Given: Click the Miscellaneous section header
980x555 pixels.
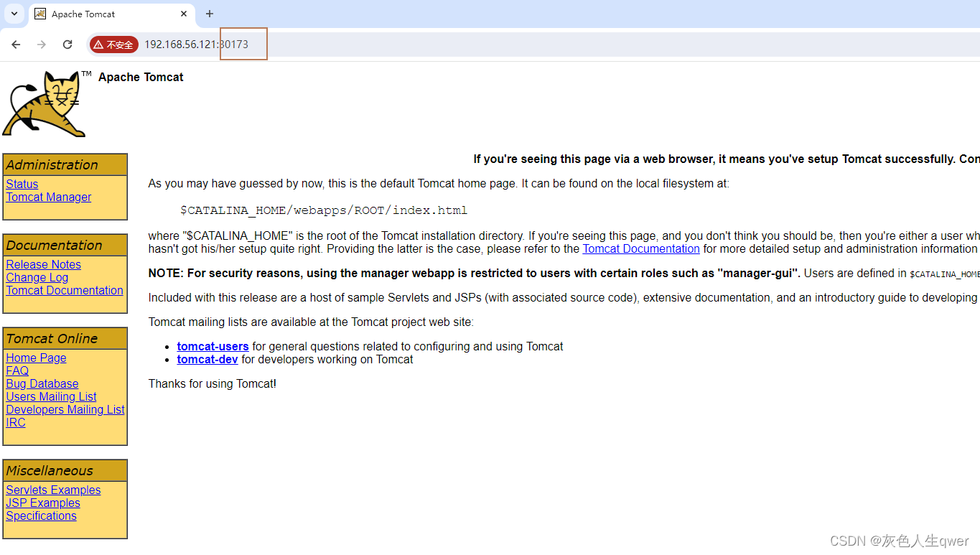Looking at the screenshot, I should [x=65, y=470].
